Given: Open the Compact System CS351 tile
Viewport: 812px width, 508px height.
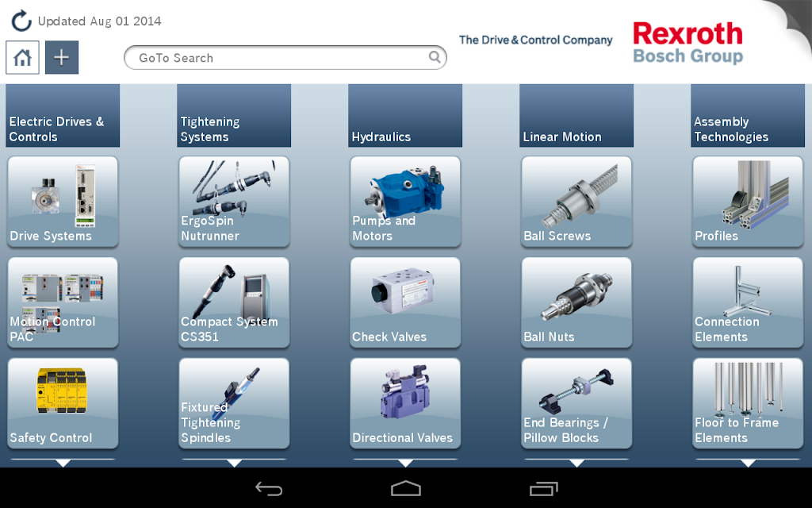Looking at the screenshot, I should tap(234, 302).
